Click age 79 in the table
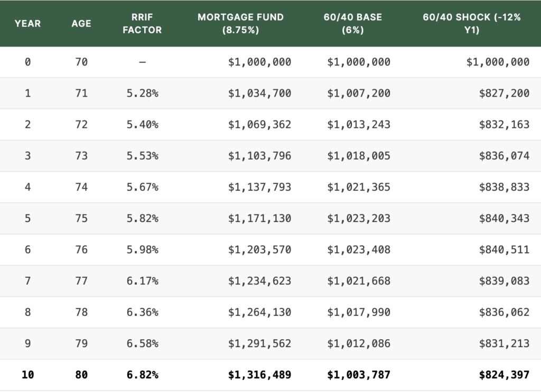 pos(81,343)
